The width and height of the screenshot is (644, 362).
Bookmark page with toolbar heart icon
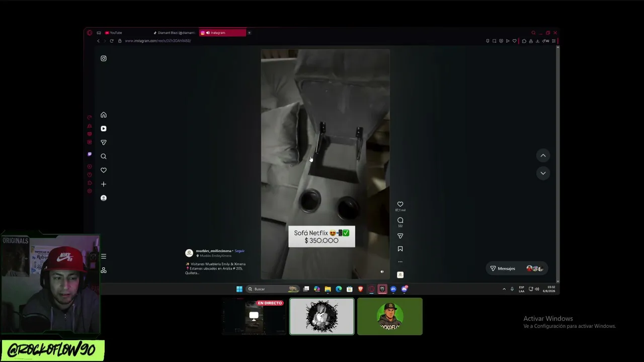pyautogui.click(x=514, y=41)
